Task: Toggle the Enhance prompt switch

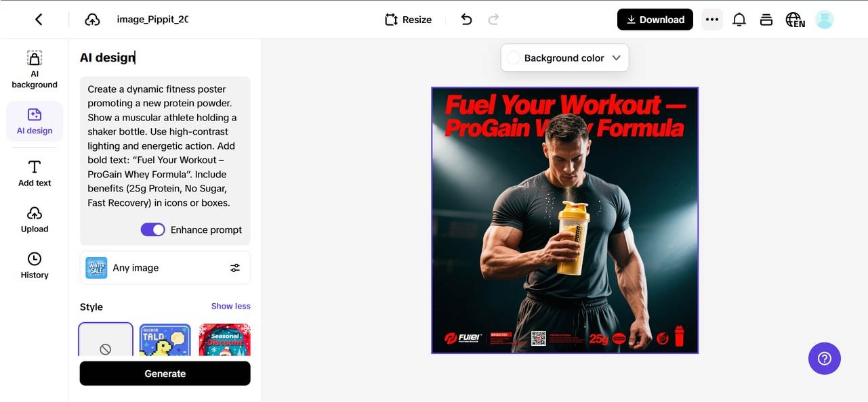Action: tap(153, 230)
